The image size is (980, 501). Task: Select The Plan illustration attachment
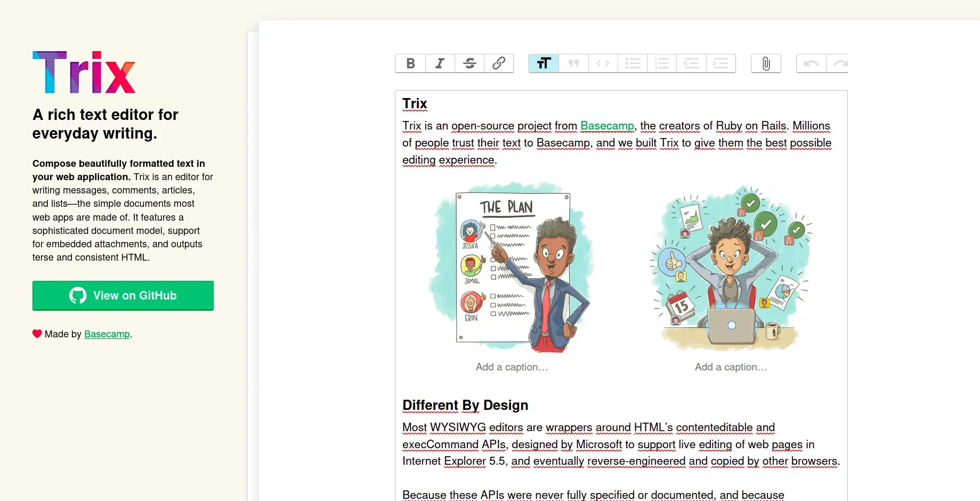click(x=512, y=268)
